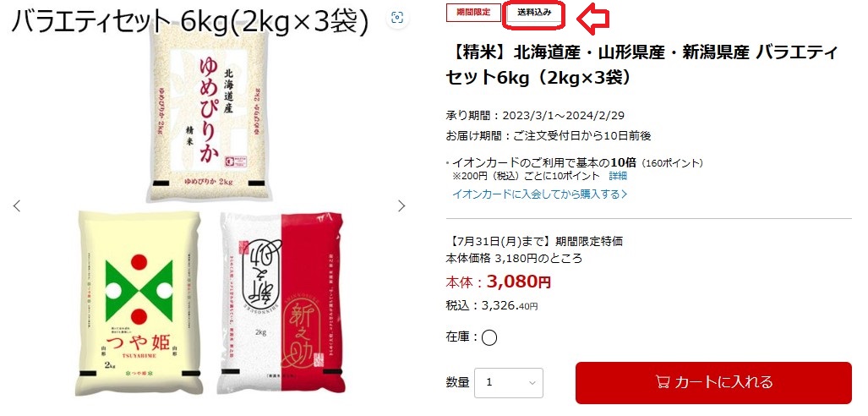This screenshot has width=868, height=416.
Task: Select the 送料込み tag
Action: (x=535, y=12)
